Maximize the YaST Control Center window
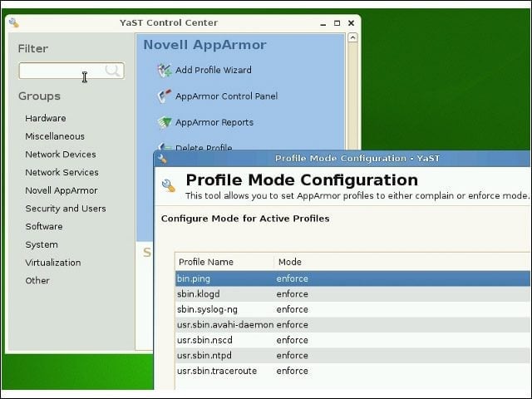 click(337, 23)
